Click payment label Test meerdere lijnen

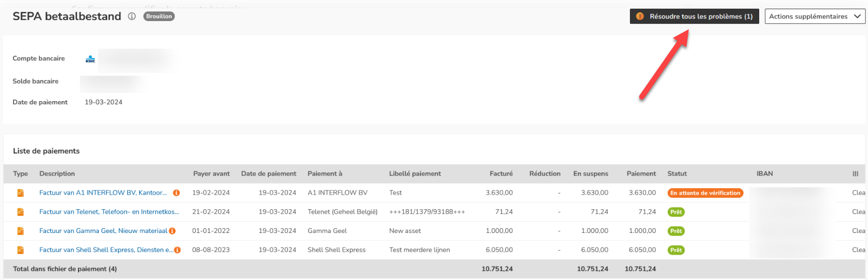[x=419, y=250]
